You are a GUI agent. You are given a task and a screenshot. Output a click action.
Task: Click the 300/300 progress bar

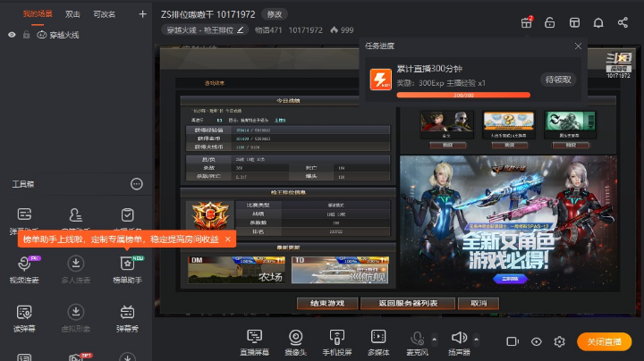[463, 96]
